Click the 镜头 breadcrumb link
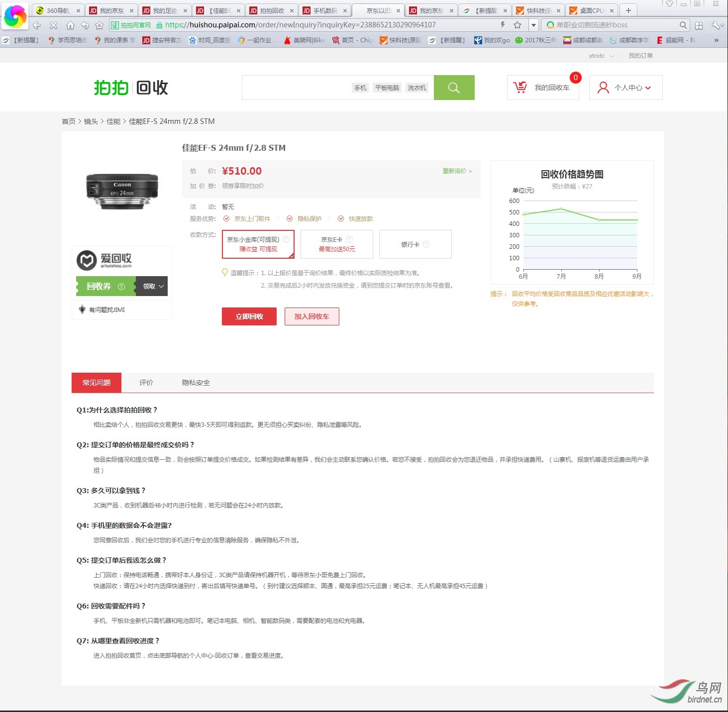The height and width of the screenshot is (712, 728). tap(91, 121)
